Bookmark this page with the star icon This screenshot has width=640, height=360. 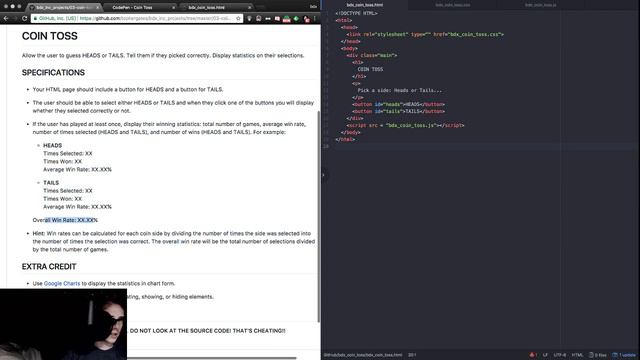pos(238,18)
